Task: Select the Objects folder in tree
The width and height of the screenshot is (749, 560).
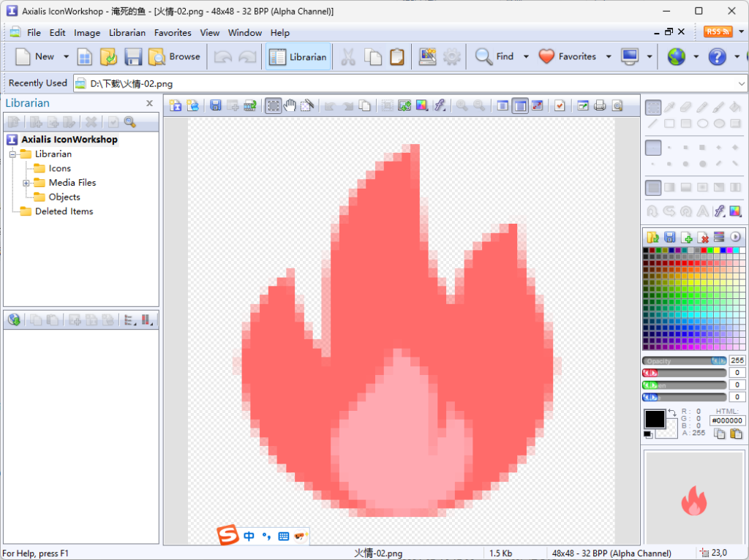Action: click(x=64, y=197)
